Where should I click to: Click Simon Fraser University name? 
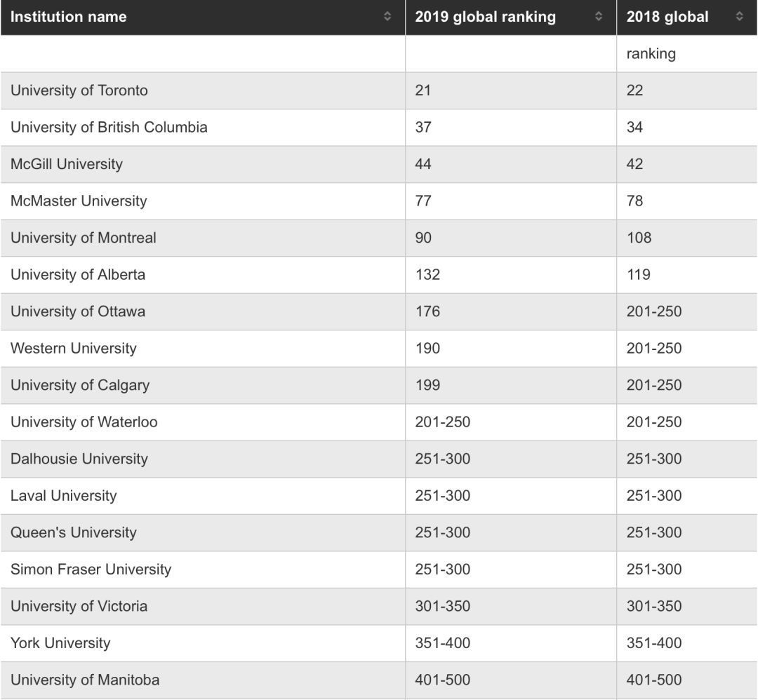pyautogui.click(x=91, y=570)
